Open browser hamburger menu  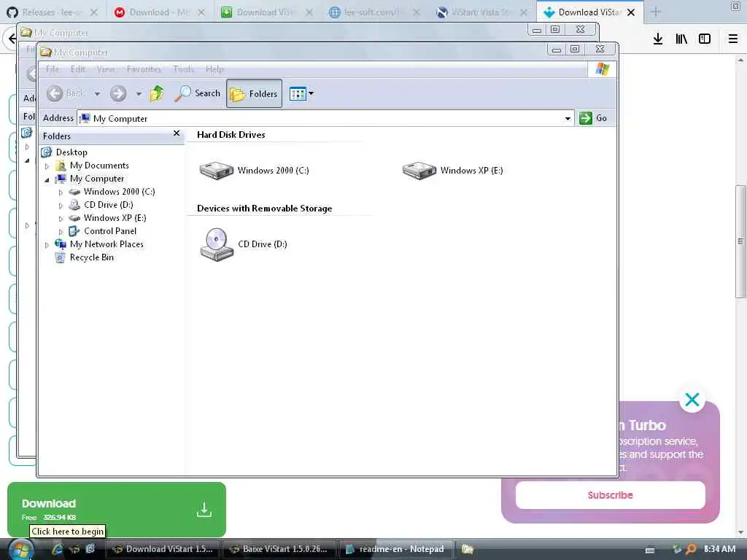tap(733, 39)
